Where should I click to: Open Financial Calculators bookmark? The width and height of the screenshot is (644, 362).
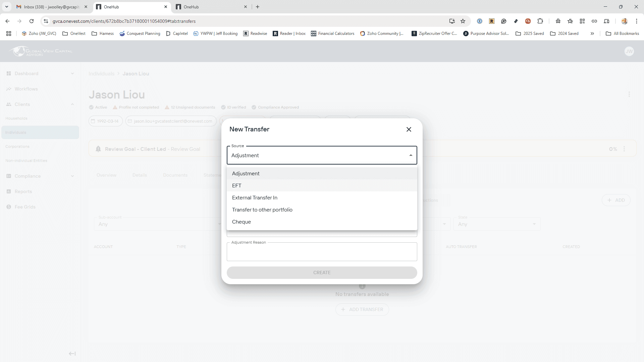[x=332, y=34]
